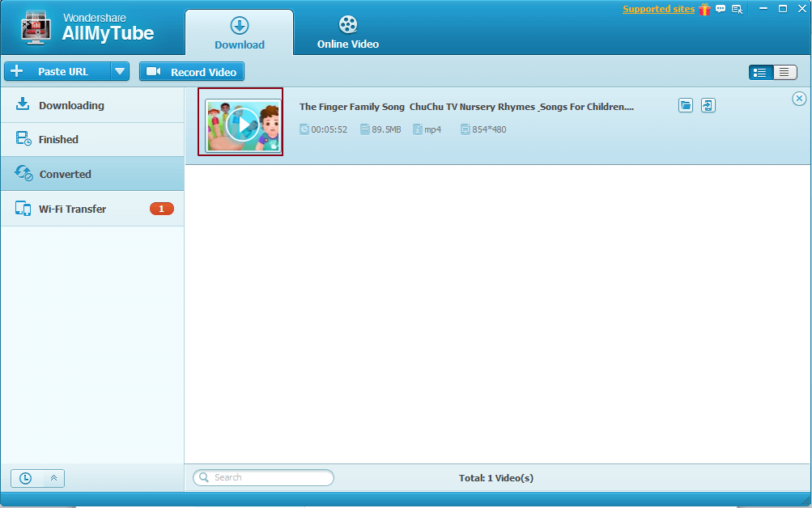
Task: Expand the Paste URL dropdown arrow
Action: click(x=120, y=71)
